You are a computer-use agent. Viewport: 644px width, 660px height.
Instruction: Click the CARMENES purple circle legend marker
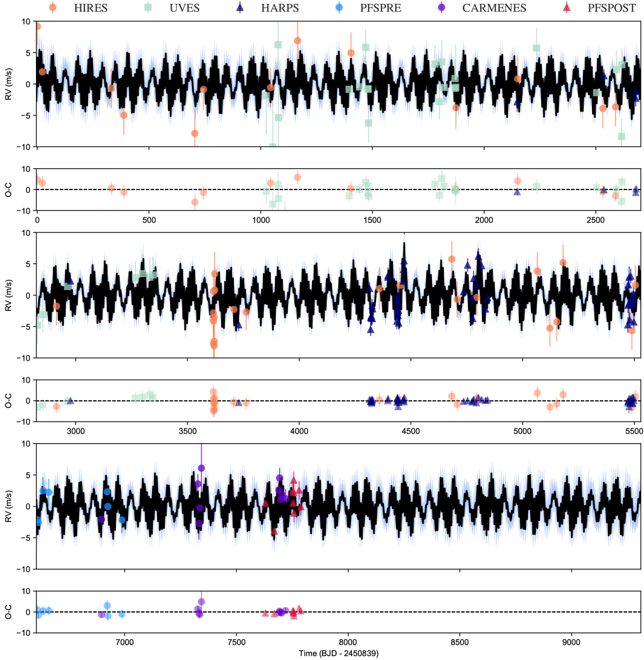point(441,8)
